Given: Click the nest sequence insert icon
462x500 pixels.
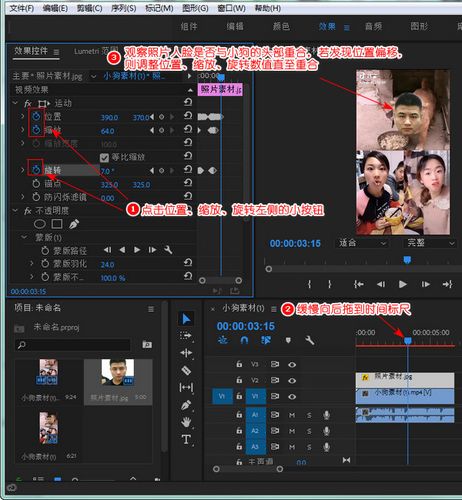Looking at the screenshot, I should tap(222, 340).
